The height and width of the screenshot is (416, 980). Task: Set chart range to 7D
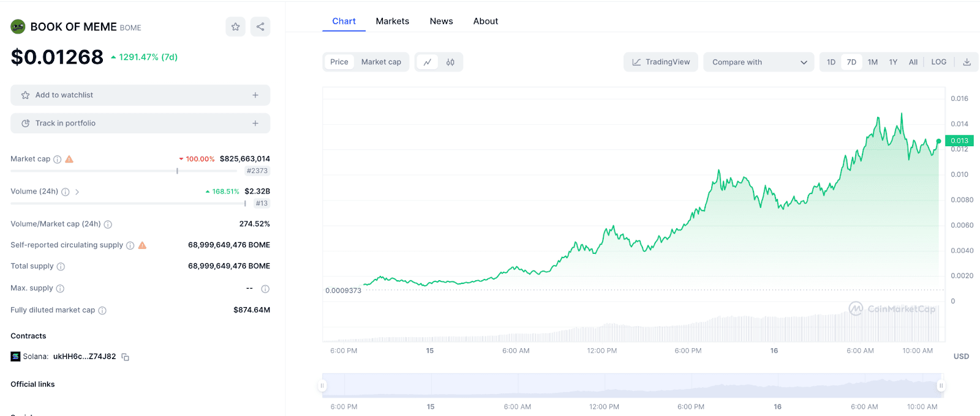click(851, 62)
